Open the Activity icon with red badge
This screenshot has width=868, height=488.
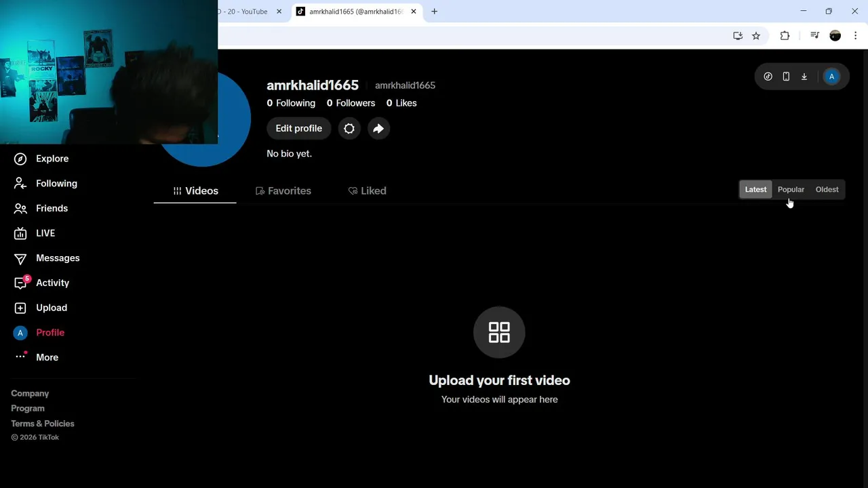(21, 283)
